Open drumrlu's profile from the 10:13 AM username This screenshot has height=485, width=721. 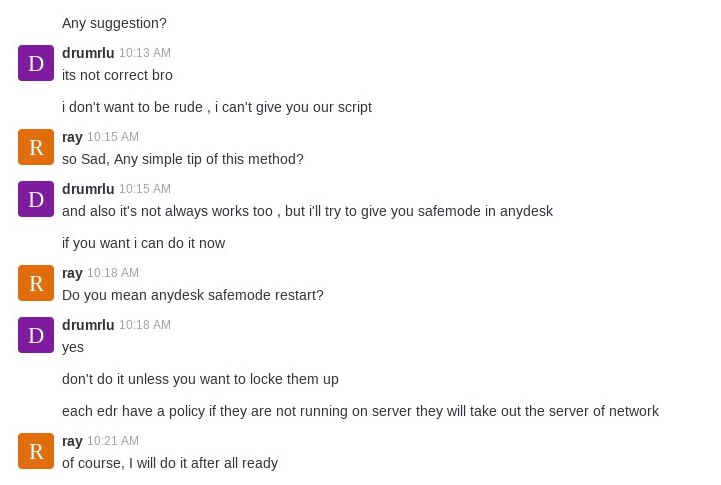(x=88, y=53)
